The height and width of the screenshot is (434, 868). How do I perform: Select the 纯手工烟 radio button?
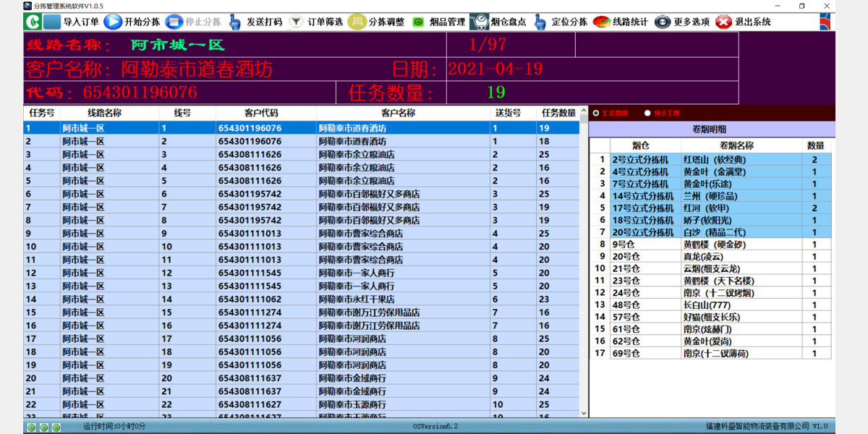647,113
